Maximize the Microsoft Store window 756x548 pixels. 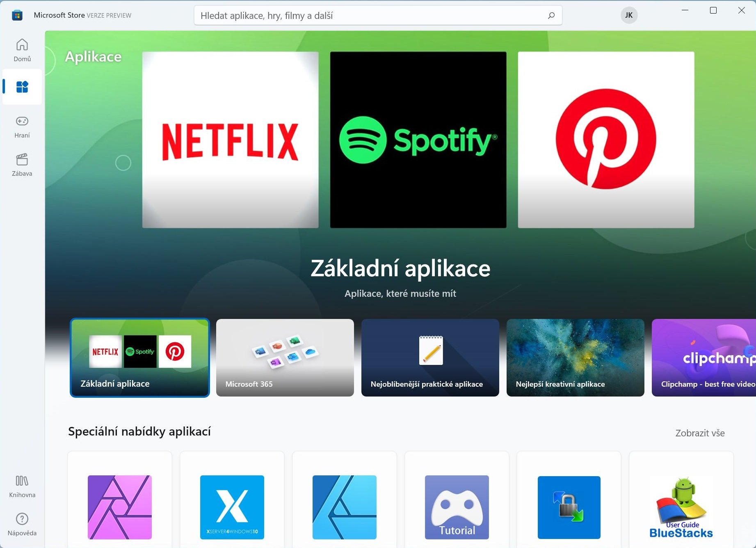click(x=713, y=10)
